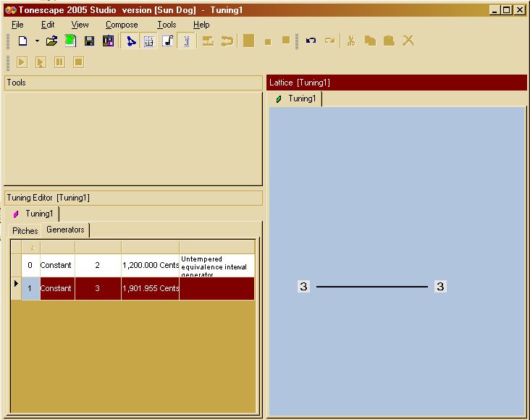Screen dimensions: 530x420
Task: Click the medium square toolbar icon
Action: point(286,41)
